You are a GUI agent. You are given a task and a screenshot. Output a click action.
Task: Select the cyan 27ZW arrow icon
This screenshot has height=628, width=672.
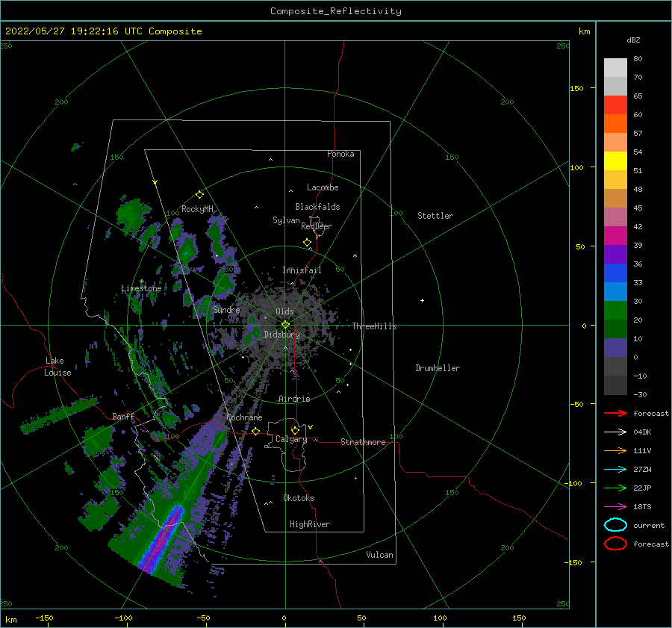615,470
